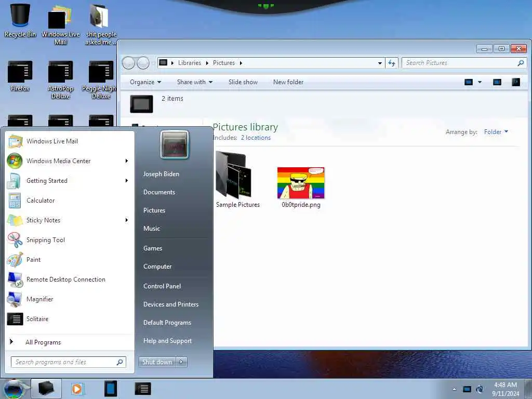Open Sticky Notes from Start menu
This screenshot has width=532, height=399.
(x=70, y=220)
